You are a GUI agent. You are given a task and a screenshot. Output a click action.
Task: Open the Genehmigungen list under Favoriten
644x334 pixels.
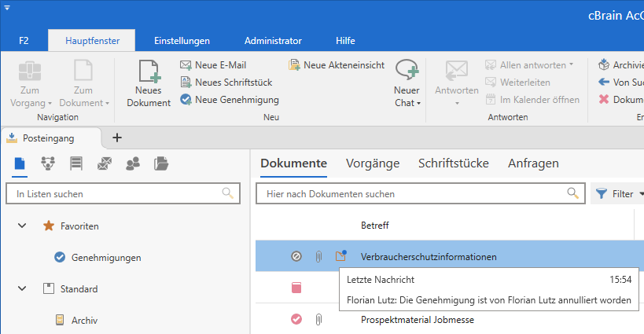click(x=106, y=257)
